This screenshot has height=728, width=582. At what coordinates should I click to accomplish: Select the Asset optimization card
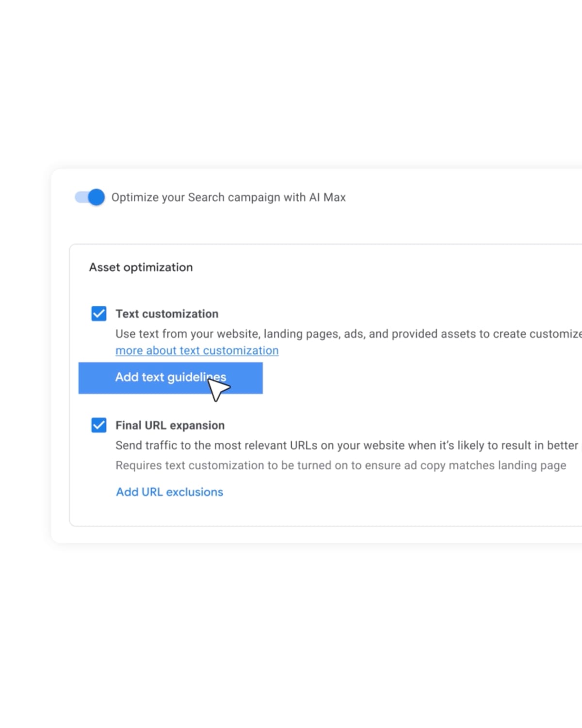141,267
